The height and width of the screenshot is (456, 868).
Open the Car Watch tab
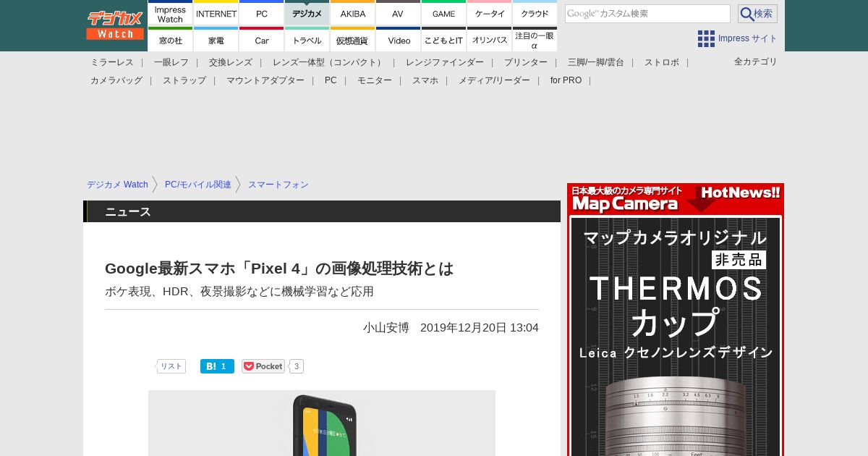click(261, 40)
